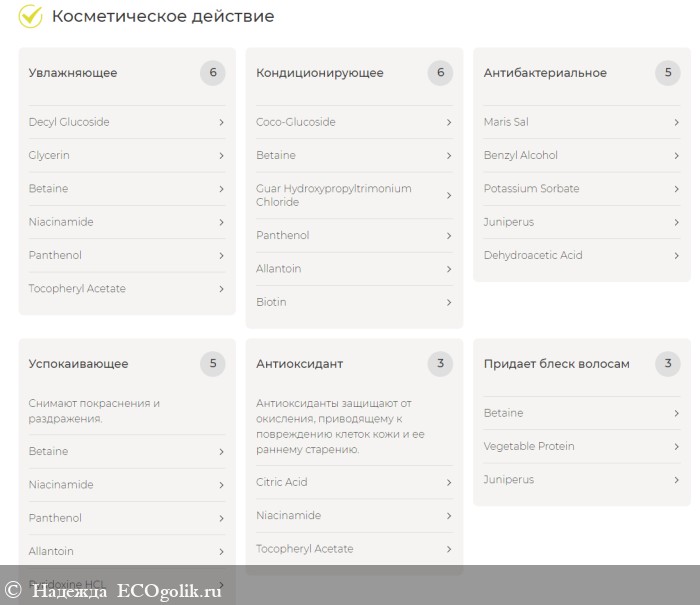
Task: Click the Увлажняющее card heading
Action: coord(73,73)
